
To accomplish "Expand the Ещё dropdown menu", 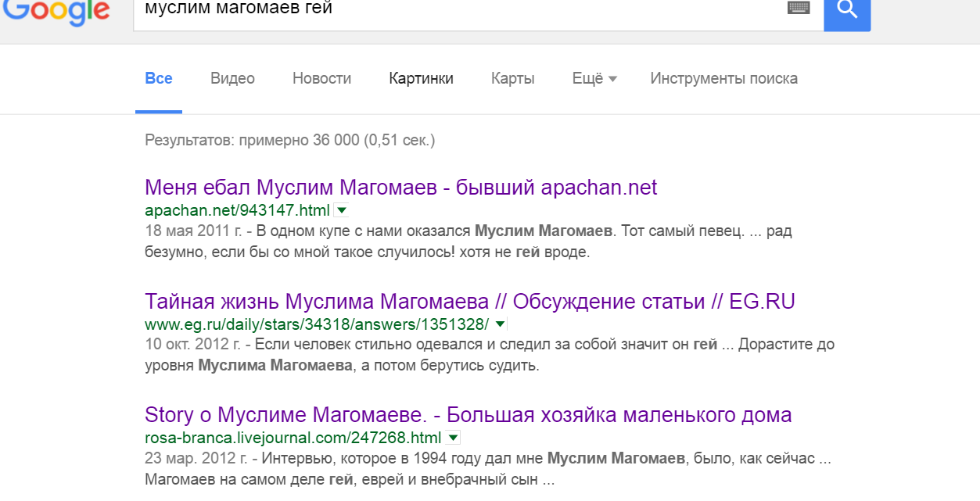I will [594, 78].
